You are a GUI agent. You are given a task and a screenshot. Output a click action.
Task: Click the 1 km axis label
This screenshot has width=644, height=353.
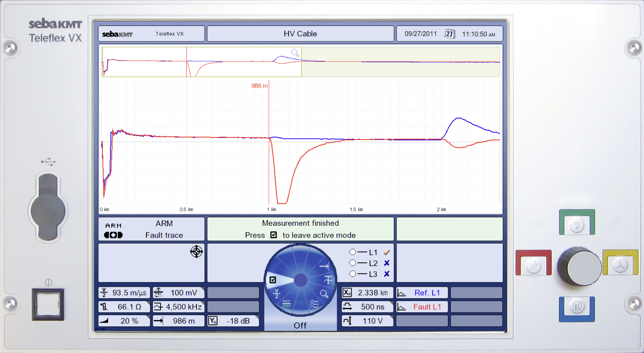click(x=271, y=209)
